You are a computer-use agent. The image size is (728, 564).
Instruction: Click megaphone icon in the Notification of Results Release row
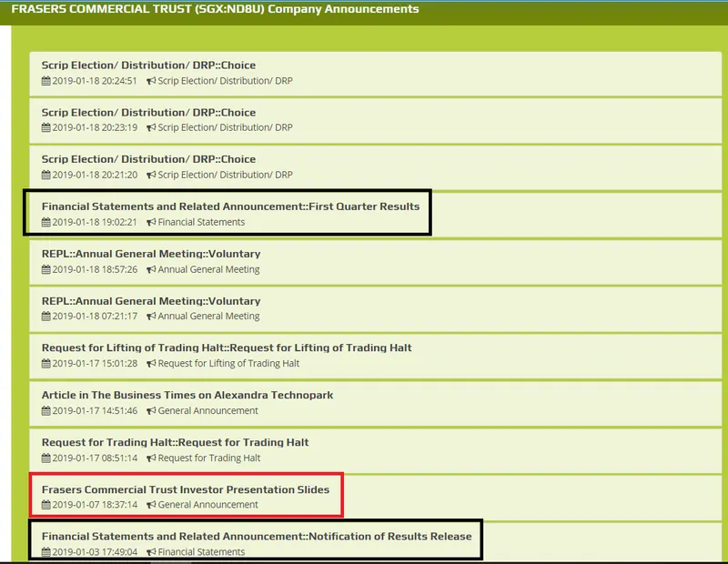[151, 552]
